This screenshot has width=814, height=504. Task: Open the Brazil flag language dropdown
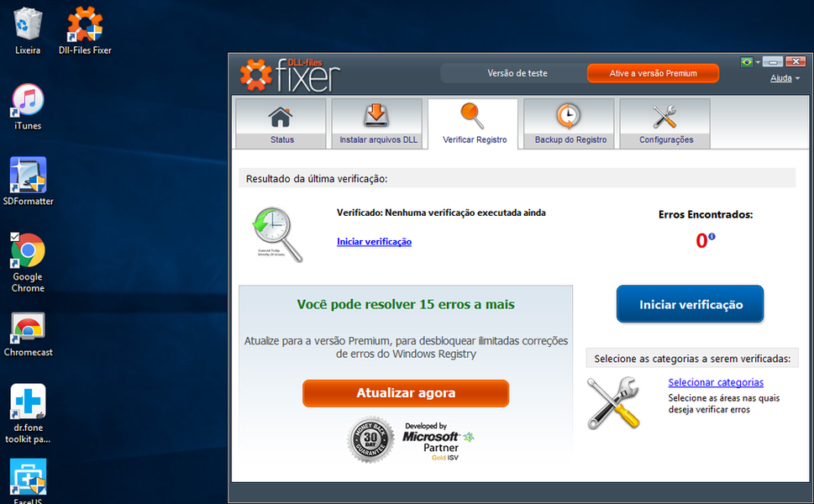748,62
